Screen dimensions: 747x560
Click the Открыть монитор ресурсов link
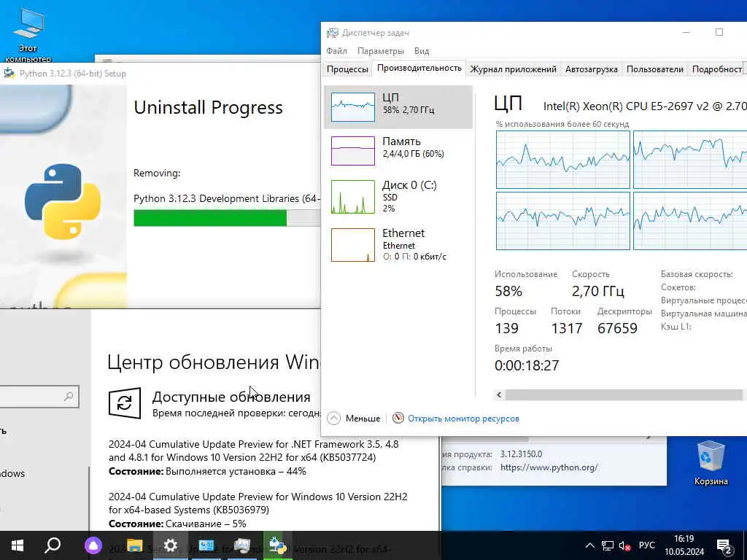point(463,419)
